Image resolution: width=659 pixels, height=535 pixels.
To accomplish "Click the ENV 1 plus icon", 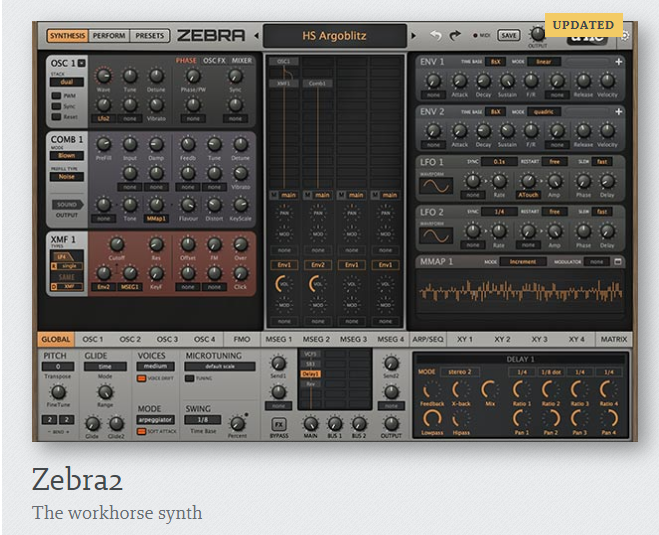I will coord(619,62).
